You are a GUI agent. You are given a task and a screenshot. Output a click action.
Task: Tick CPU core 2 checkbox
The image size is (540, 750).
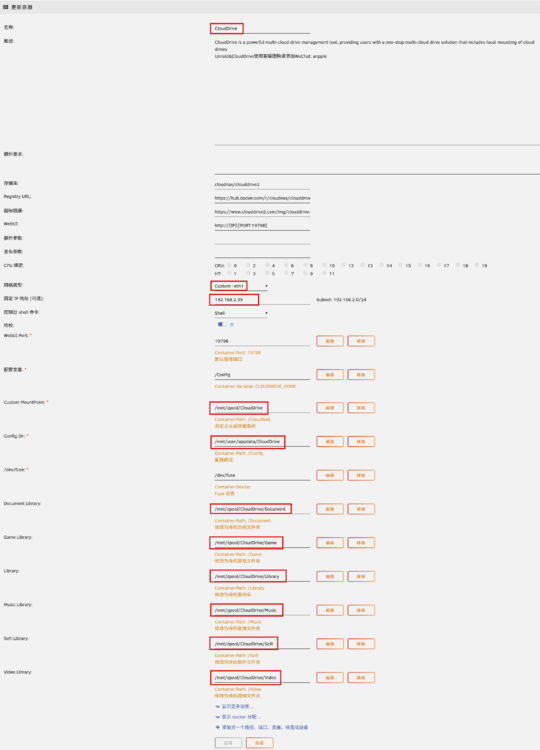coord(248,265)
